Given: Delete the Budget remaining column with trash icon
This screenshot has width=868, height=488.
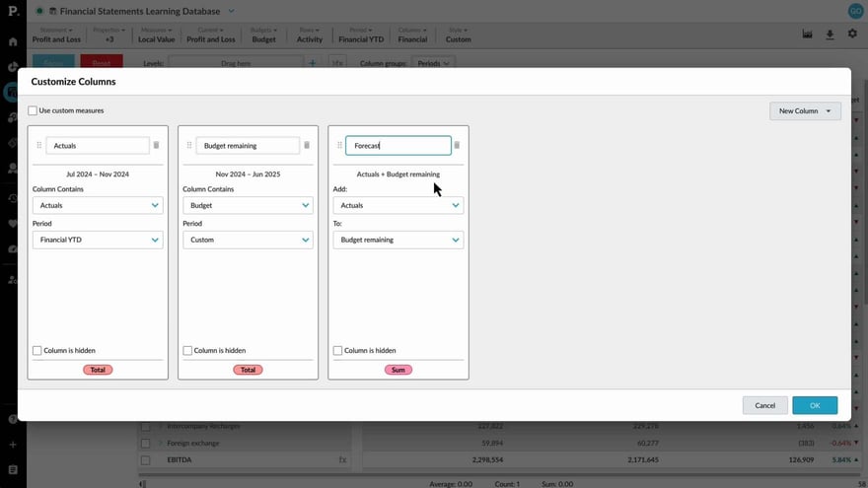Looking at the screenshot, I should click(307, 145).
